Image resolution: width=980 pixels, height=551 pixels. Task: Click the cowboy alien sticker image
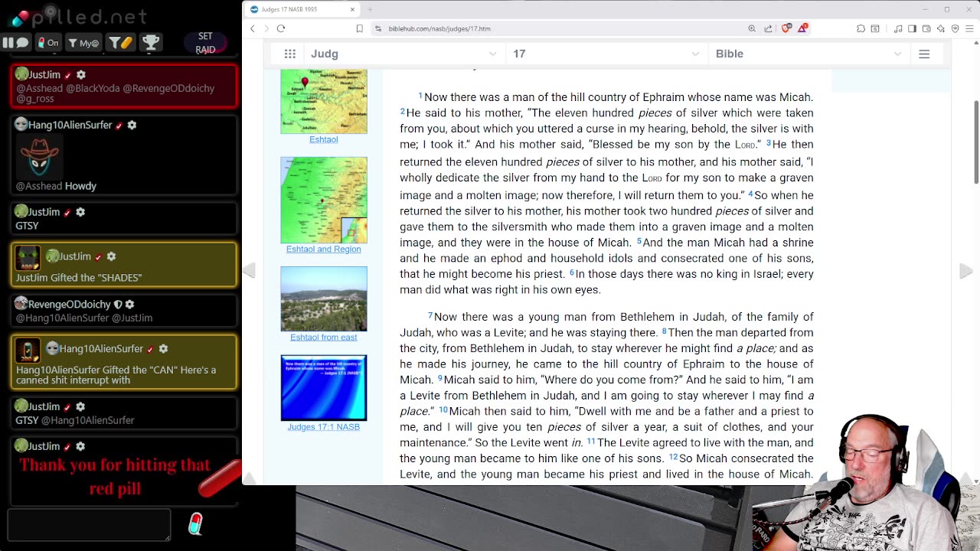pyautogui.click(x=39, y=157)
